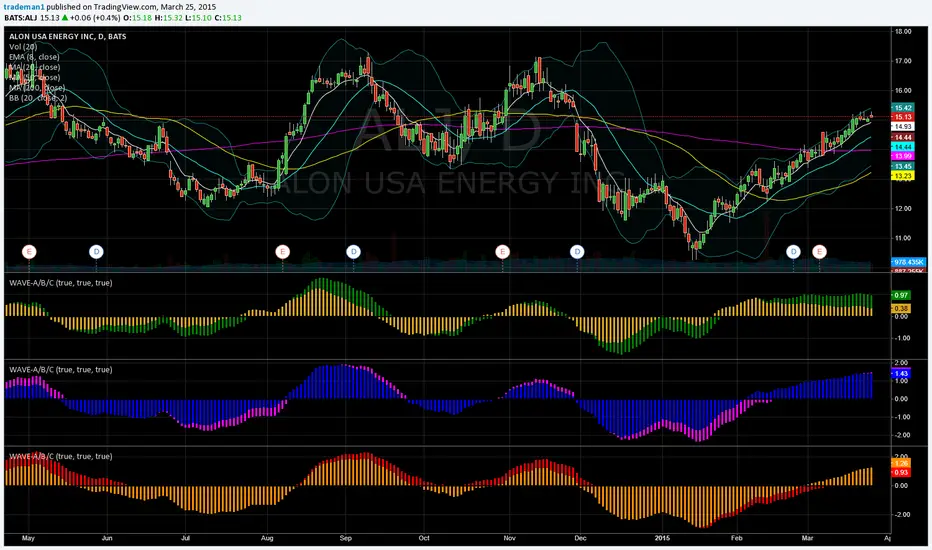932x550 pixels.
Task: Click the magenta 13.99 price tag
Action: (x=902, y=156)
